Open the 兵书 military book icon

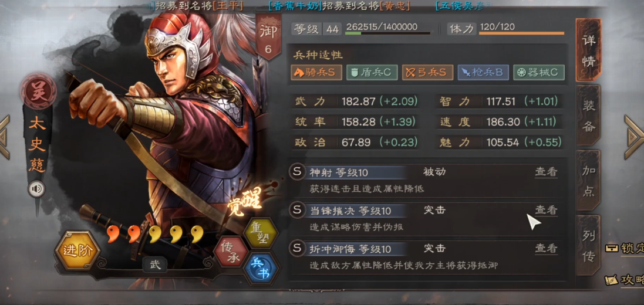tap(260, 269)
